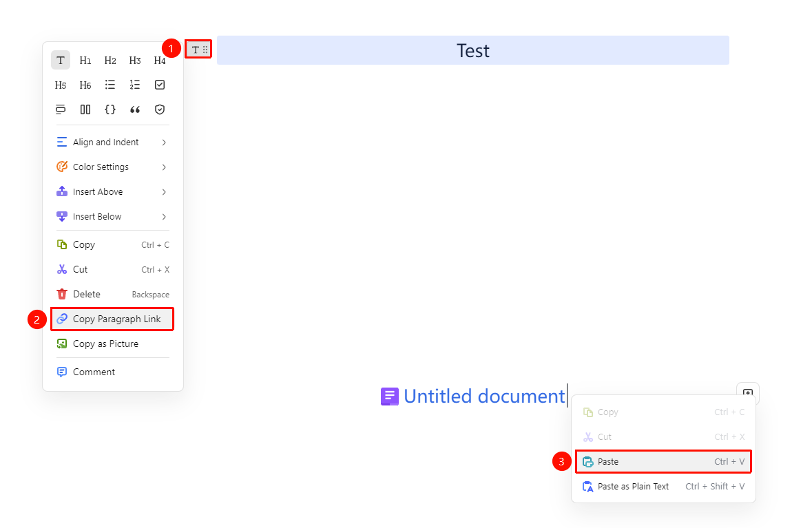The height and width of the screenshot is (528, 812).
Task: Add a Comment from the block menu
Action: (112, 372)
